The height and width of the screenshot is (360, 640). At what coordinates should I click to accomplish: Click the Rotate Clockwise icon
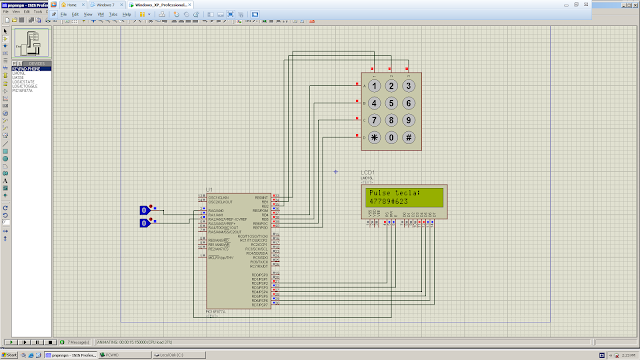coord(5,208)
